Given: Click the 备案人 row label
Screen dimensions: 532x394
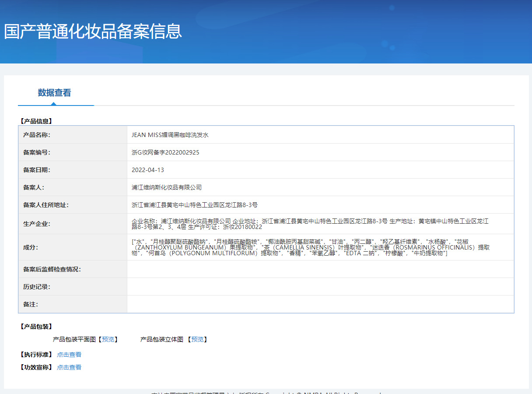Looking at the screenshot, I should (34, 187).
